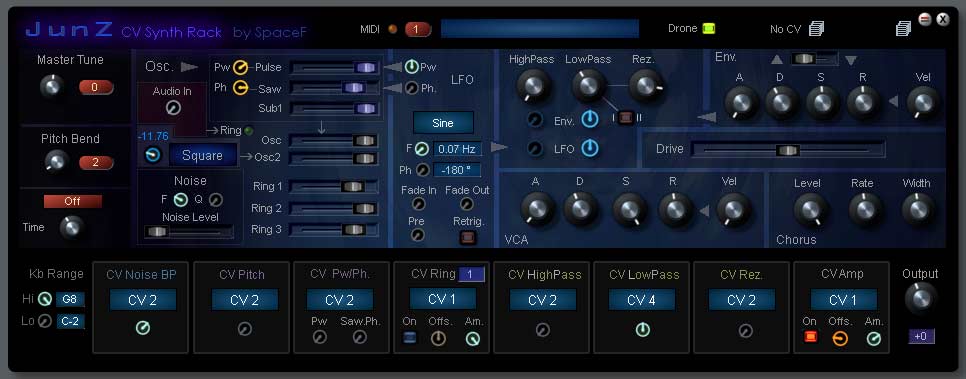This screenshot has height=379, width=966.
Task: Click the Kb Range Hi G8 field
Action: [70, 300]
